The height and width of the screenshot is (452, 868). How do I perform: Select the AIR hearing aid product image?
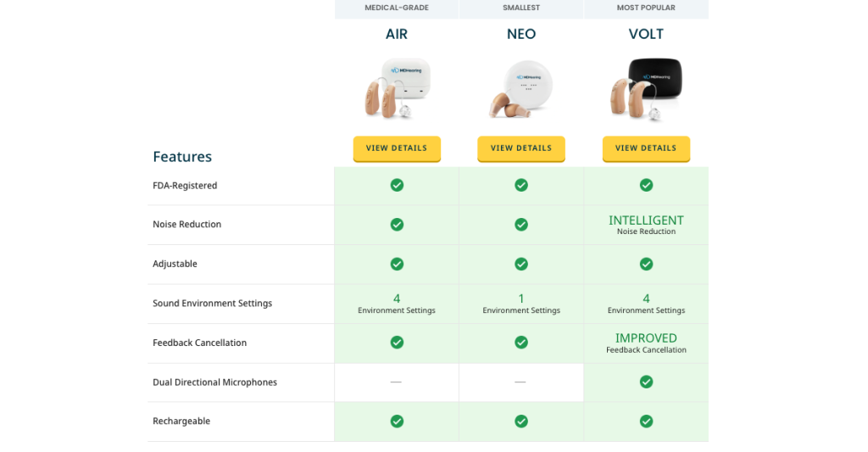click(x=397, y=89)
